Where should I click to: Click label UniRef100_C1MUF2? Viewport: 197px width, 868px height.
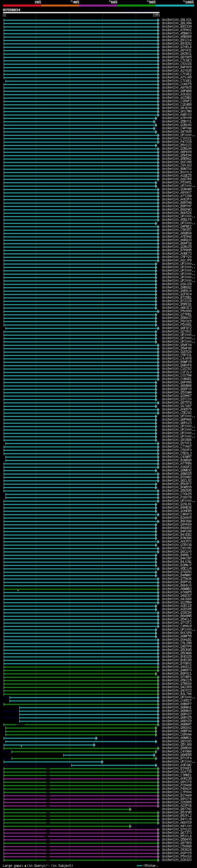click(177, 101)
